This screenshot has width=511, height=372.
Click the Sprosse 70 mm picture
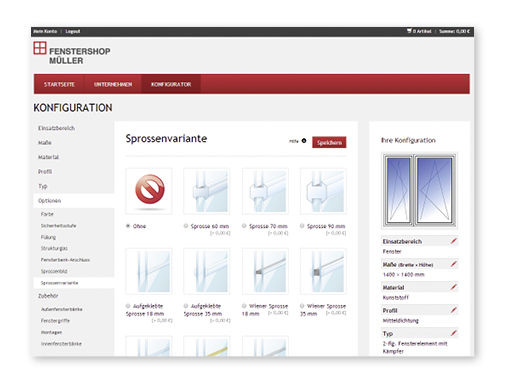[x=265, y=191]
